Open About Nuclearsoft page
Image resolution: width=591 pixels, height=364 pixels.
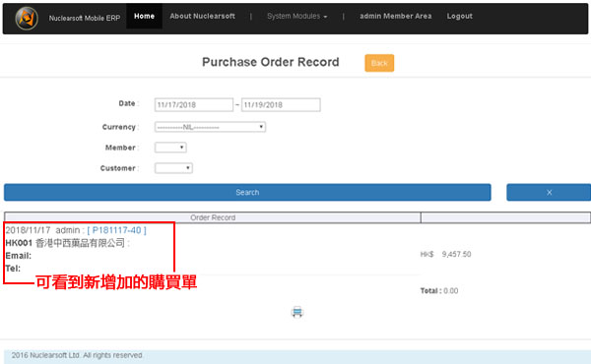(x=202, y=16)
